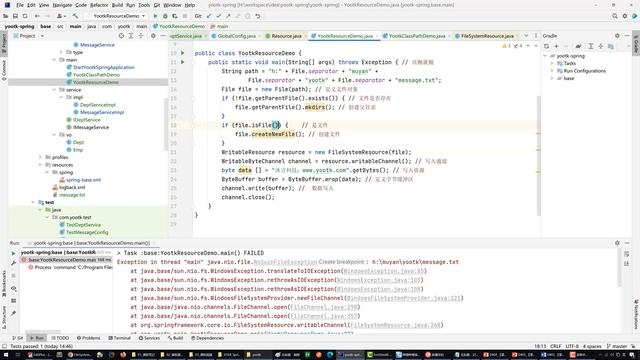Click Gradle reload projects icon

(x=547, y=46)
